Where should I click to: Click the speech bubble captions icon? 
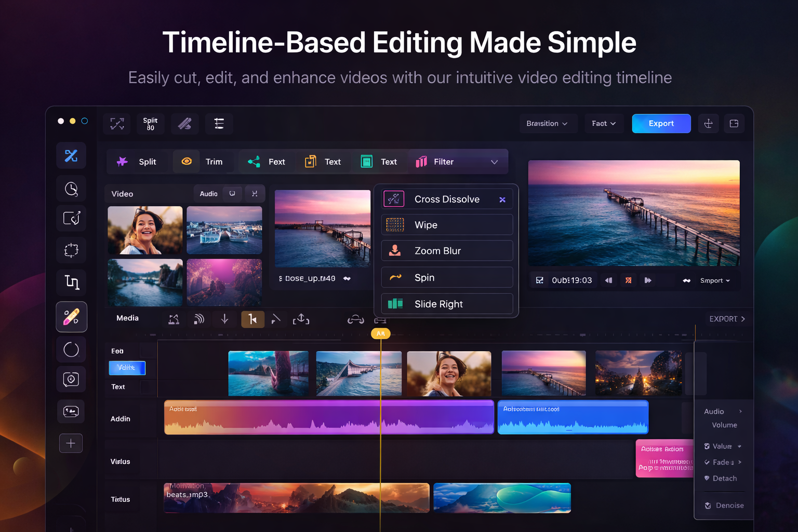[x=71, y=379]
